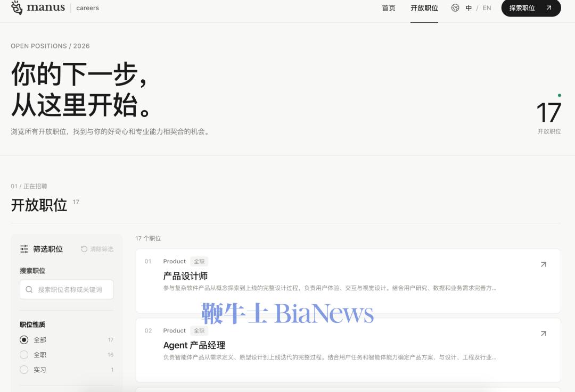
Task: Open the 产品设计师 job title
Action: [x=185, y=276]
